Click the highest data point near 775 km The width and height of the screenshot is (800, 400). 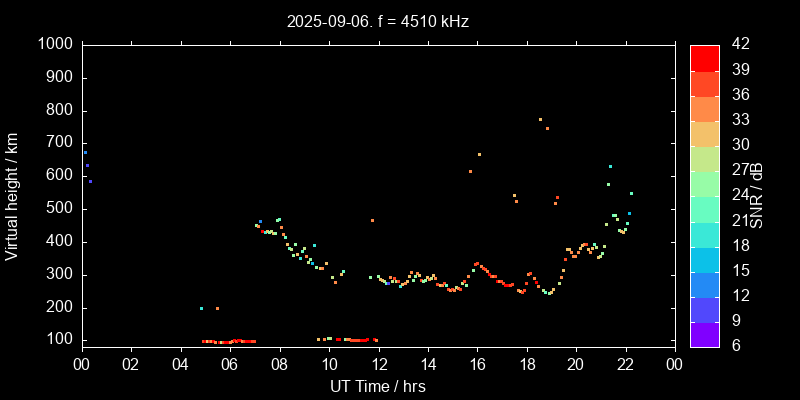[x=540, y=120]
